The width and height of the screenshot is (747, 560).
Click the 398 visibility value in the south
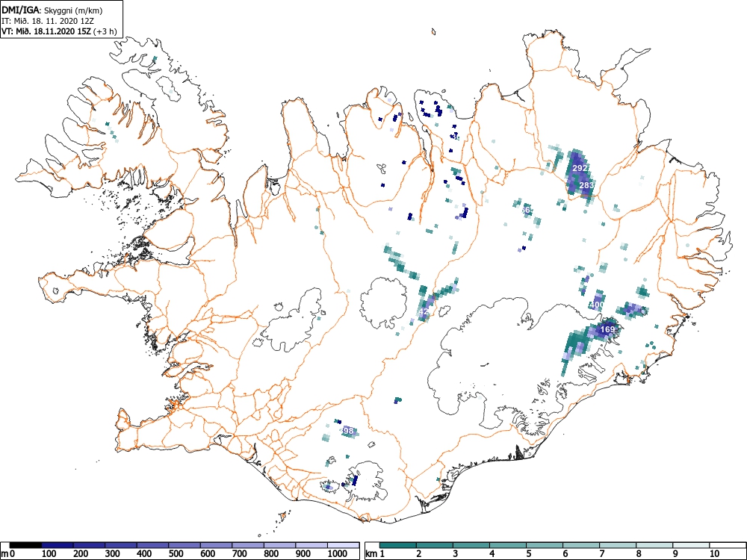click(x=347, y=431)
